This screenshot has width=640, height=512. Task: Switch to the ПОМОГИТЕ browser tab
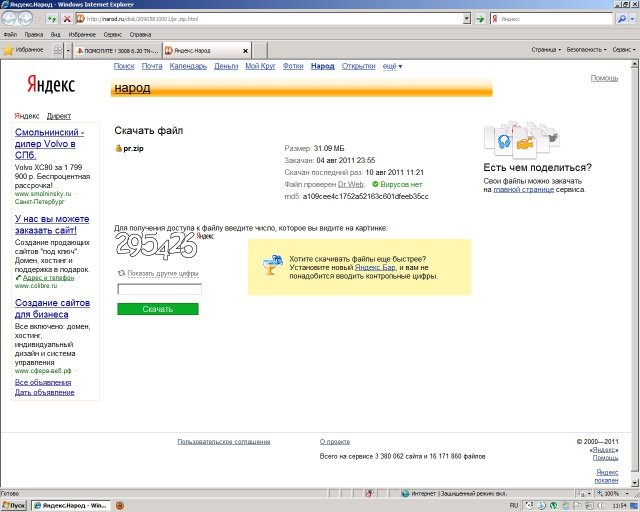116,49
